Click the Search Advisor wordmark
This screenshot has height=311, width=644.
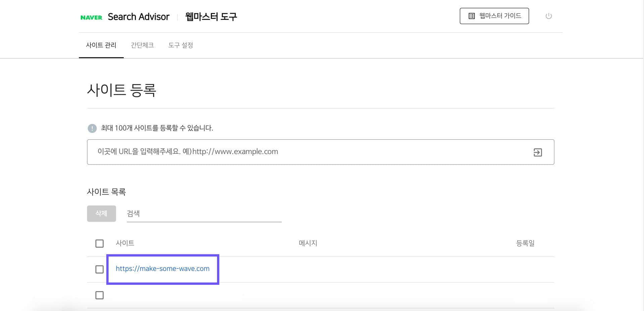pos(138,16)
